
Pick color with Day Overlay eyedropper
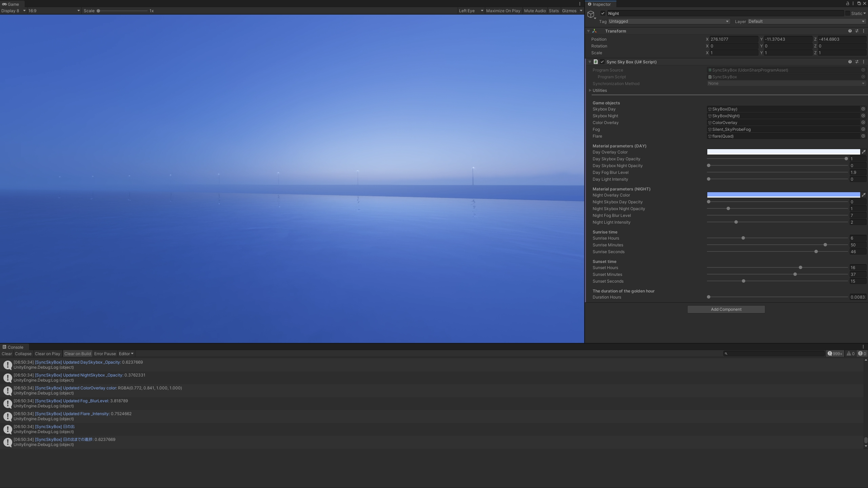864,152
